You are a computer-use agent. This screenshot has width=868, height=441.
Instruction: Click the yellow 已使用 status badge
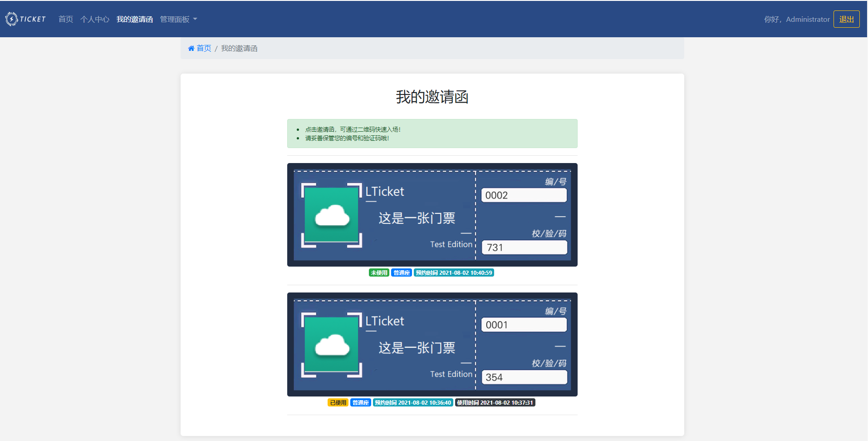coord(338,403)
